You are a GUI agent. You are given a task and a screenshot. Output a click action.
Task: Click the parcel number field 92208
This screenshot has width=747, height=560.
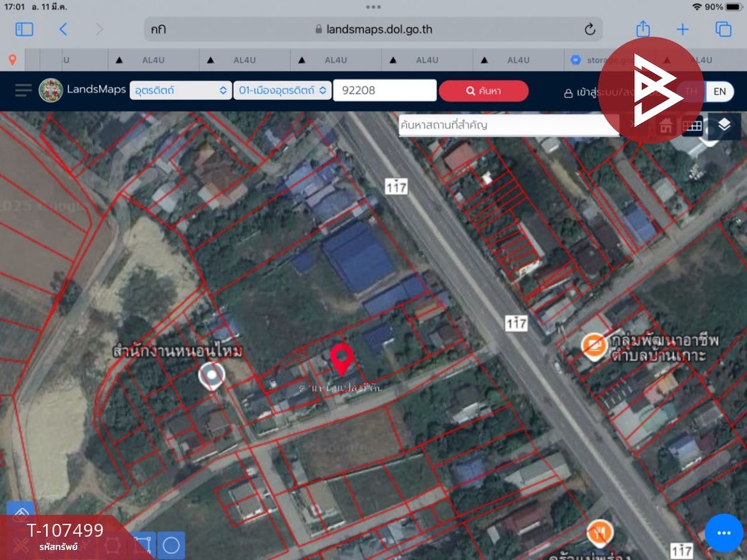(x=385, y=90)
